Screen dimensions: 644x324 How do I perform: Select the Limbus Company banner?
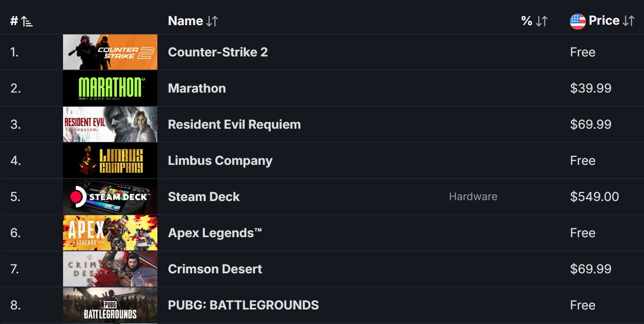point(110,160)
